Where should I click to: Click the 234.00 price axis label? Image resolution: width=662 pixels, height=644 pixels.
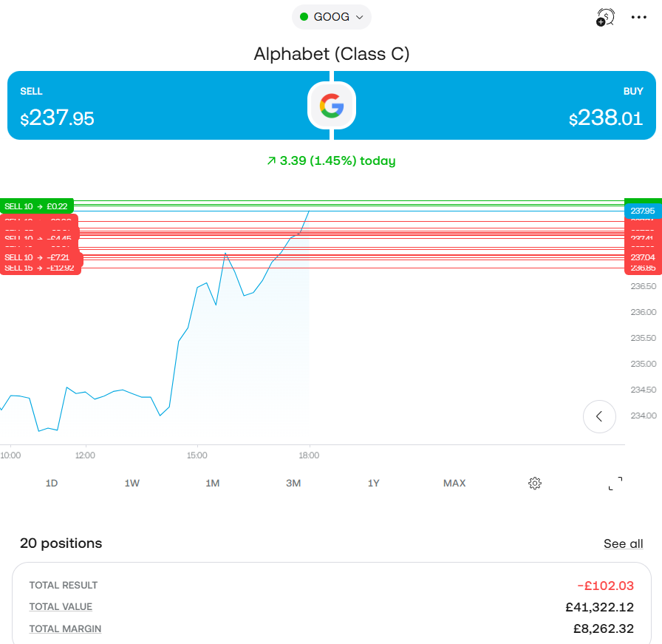(644, 416)
